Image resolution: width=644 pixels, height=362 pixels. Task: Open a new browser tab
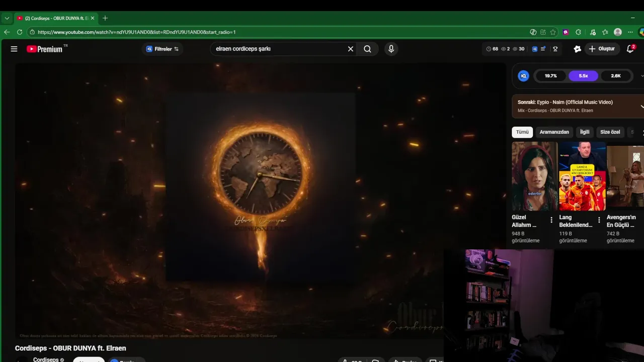point(105,18)
